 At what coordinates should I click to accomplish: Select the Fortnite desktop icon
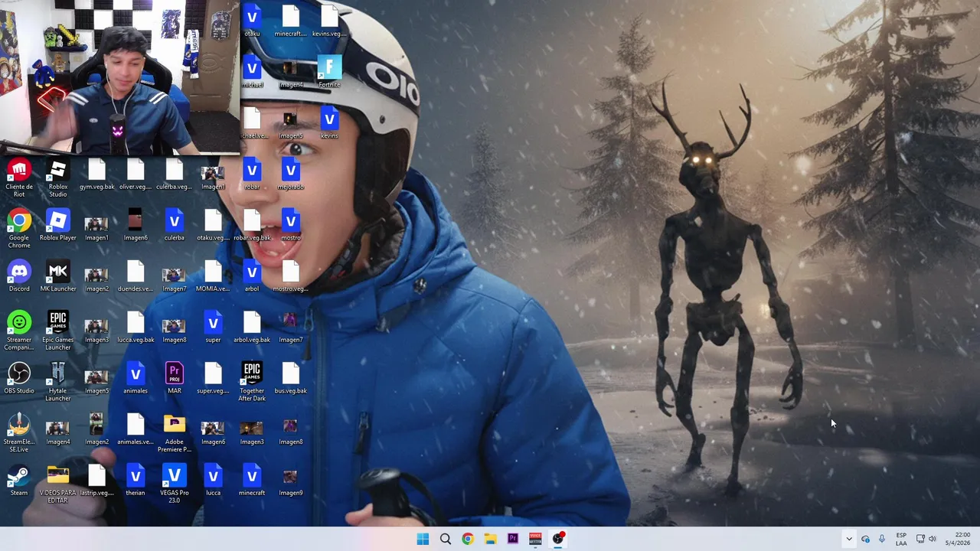click(329, 73)
